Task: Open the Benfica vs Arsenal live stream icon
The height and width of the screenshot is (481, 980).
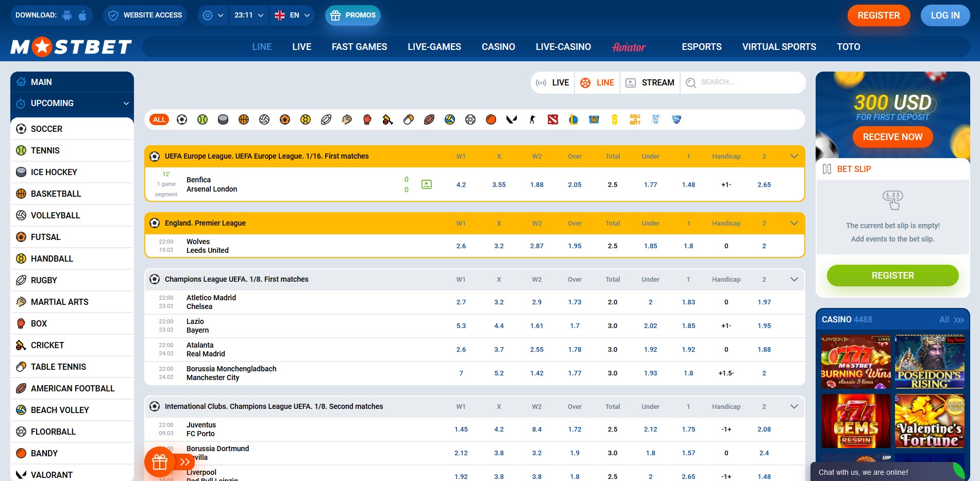Action: [427, 184]
